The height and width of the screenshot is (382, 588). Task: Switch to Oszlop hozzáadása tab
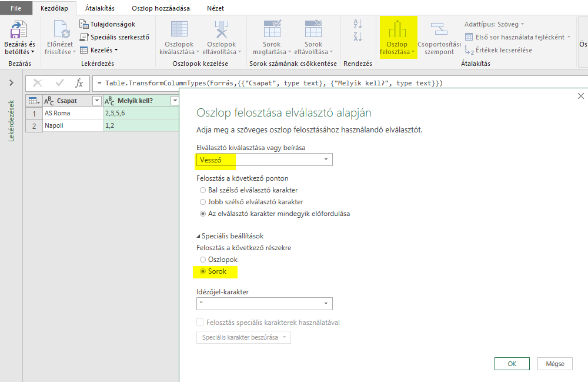161,8
